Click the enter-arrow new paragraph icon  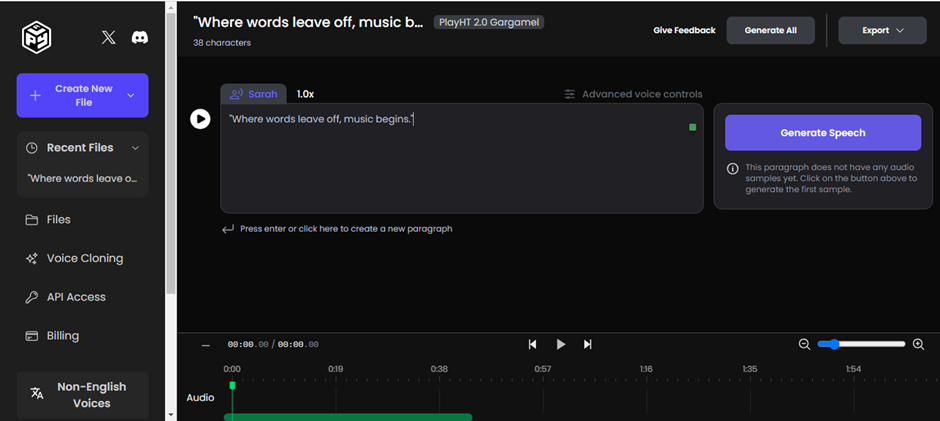[228, 228]
